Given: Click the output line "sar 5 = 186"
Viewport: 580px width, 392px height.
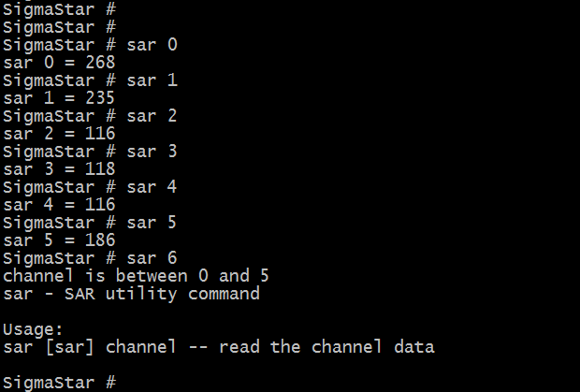Looking at the screenshot, I should pos(58,240).
